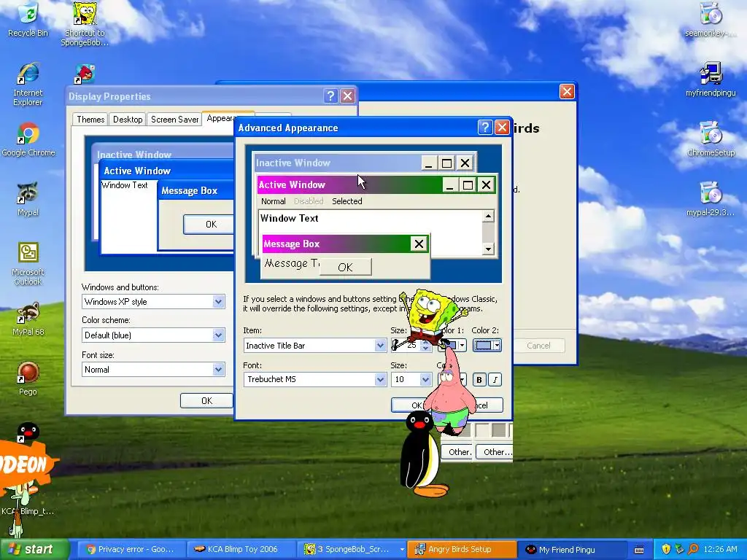Image resolution: width=747 pixels, height=560 pixels.
Task: Open the Pingu face shortcut on desktop
Action: pos(28,432)
